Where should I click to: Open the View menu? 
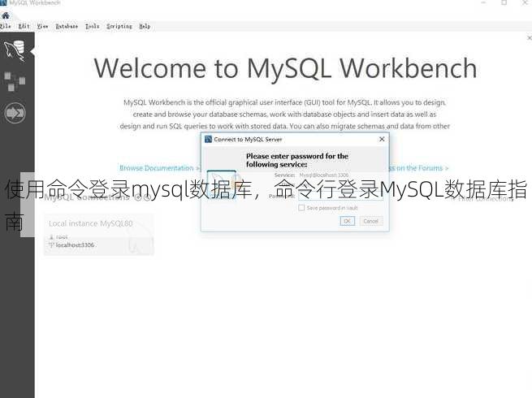tap(42, 26)
